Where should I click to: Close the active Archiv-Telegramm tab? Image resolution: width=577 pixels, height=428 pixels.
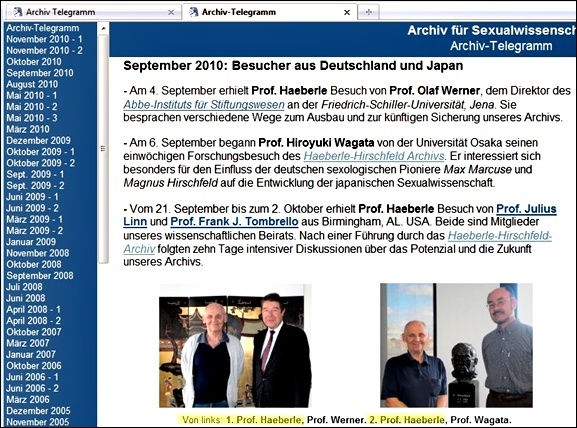[347, 13]
